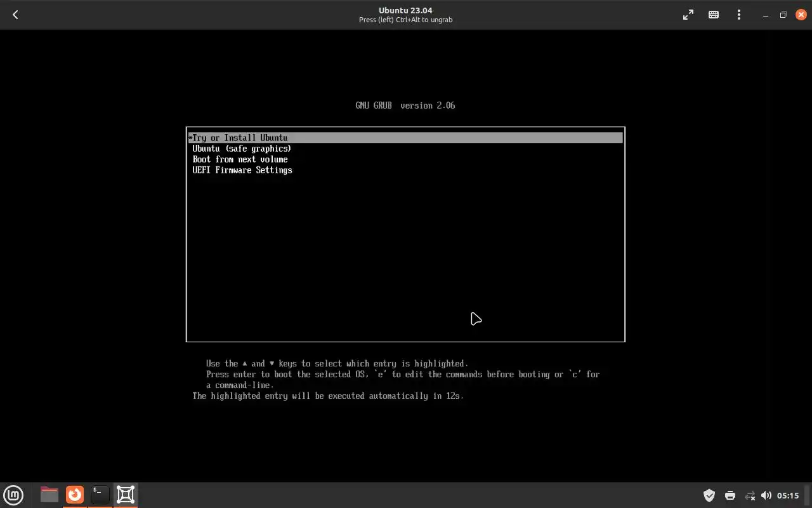Show the calendar from the 05:15 clock
The image size is (812, 508).
coord(788,495)
